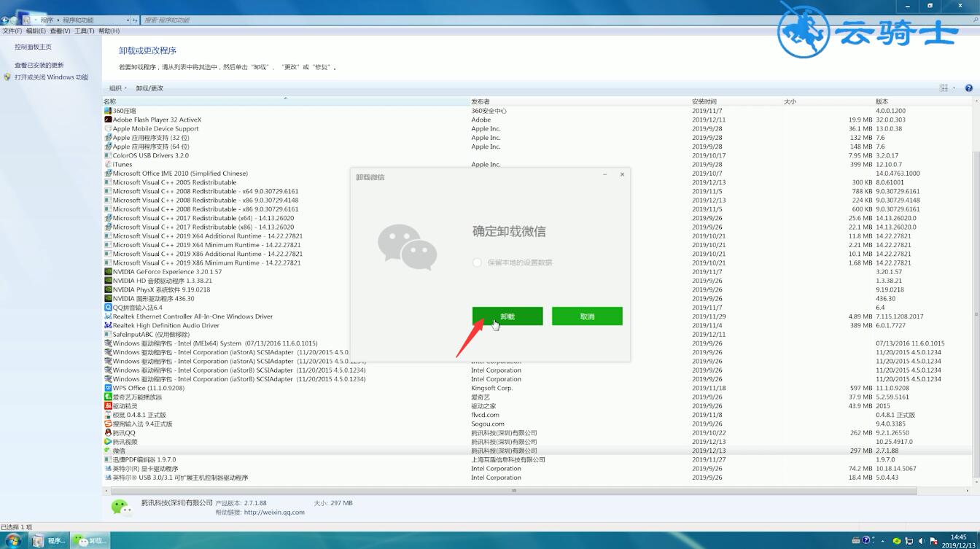Select Realtek High Definition Audio Driver icon
This screenshot has width=980, height=549.
(x=108, y=326)
